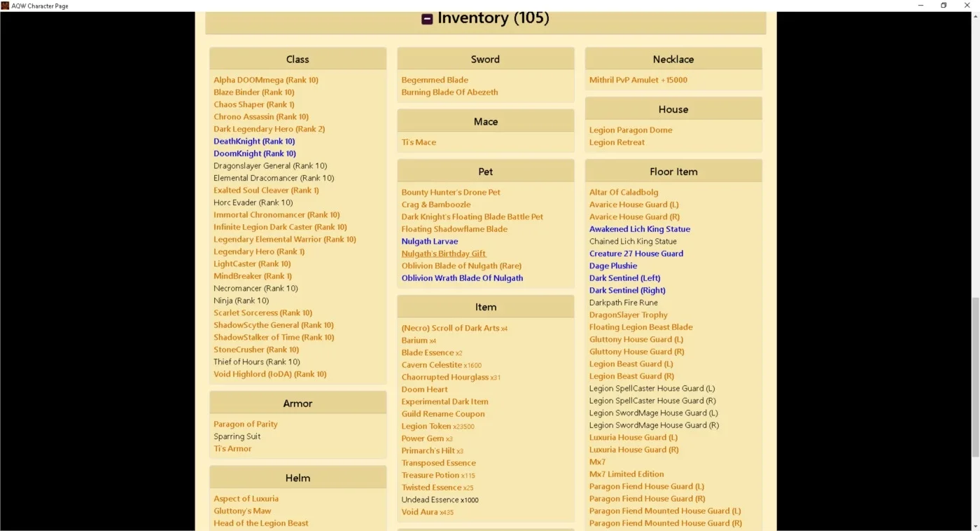Open Mithril PvP Amulet +15000 link
This screenshot has height=531, width=980.
coord(638,80)
